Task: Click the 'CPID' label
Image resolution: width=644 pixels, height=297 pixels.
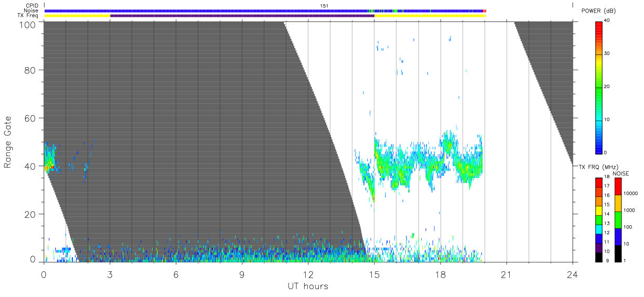Action: (x=32, y=6)
